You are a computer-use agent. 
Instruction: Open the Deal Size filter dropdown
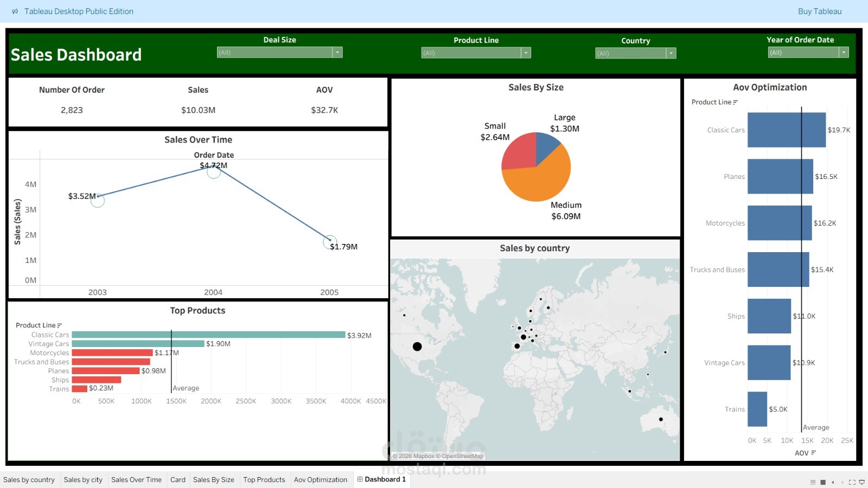pos(337,52)
